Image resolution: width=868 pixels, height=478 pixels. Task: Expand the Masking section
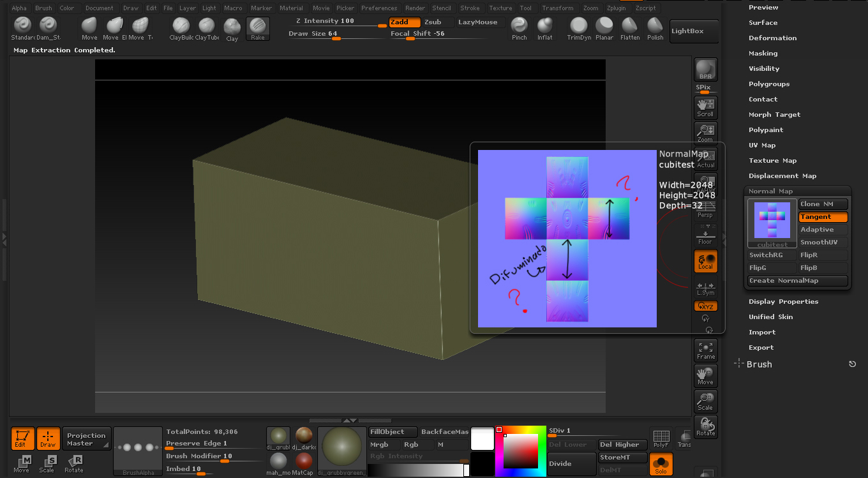(x=763, y=54)
